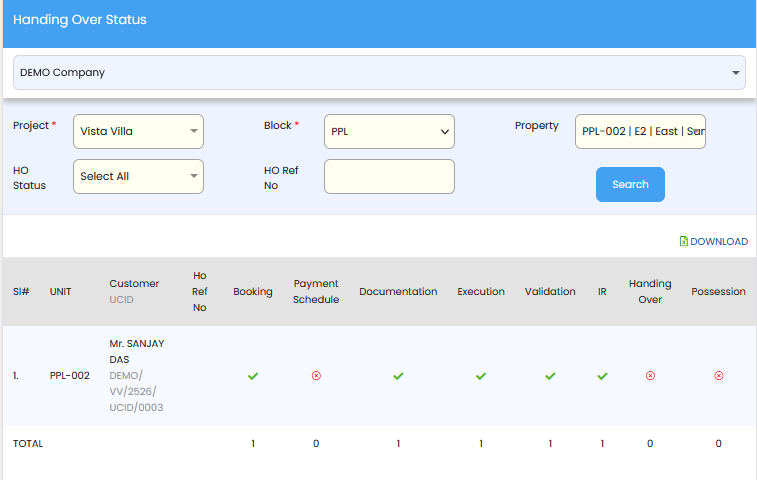Image resolution: width=757 pixels, height=480 pixels.
Task: Click the Documentation column header
Action: (x=398, y=292)
